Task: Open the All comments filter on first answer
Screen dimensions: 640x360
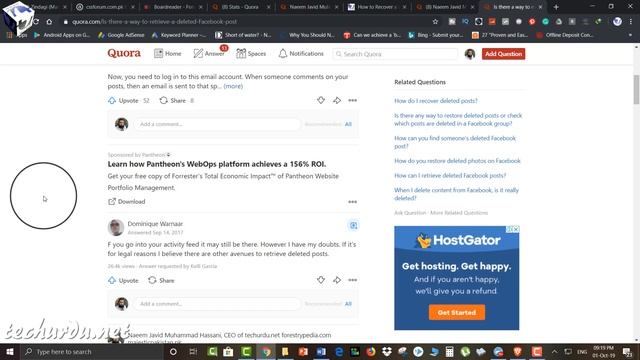Action: pyautogui.click(x=348, y=124)
